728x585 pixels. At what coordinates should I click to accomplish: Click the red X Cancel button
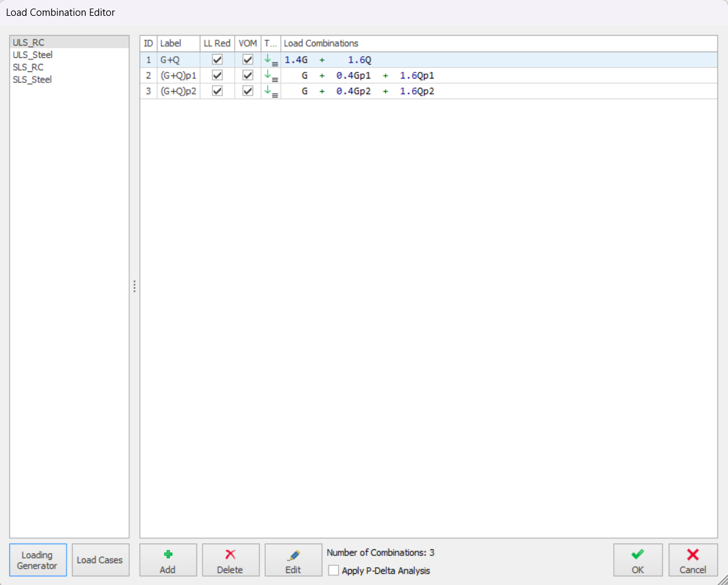pos(692,560)
